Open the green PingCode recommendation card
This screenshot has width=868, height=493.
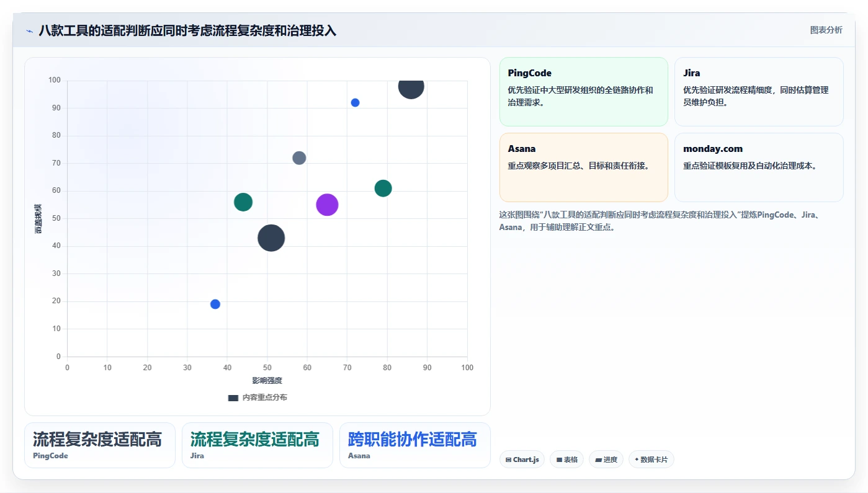click(x=583, y=92)
